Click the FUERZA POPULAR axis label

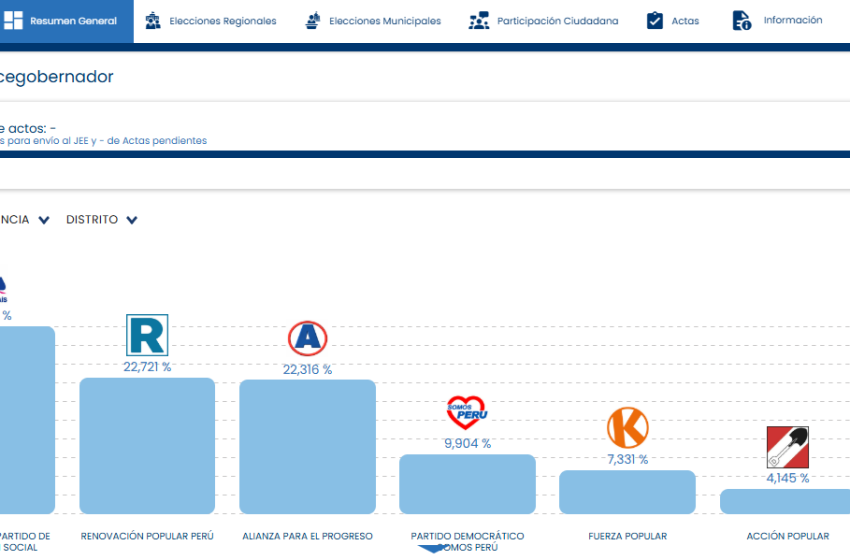tap(627, 536)
